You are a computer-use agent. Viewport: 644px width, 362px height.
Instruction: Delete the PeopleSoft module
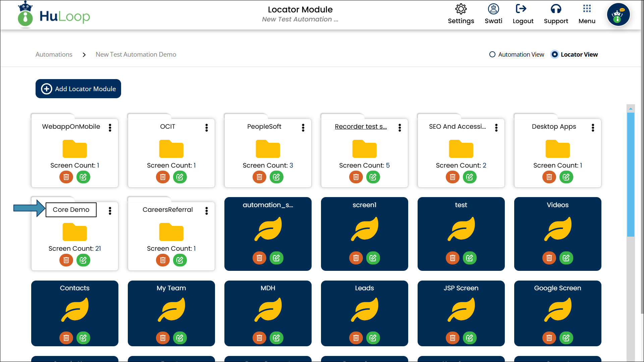pos(259,177)
